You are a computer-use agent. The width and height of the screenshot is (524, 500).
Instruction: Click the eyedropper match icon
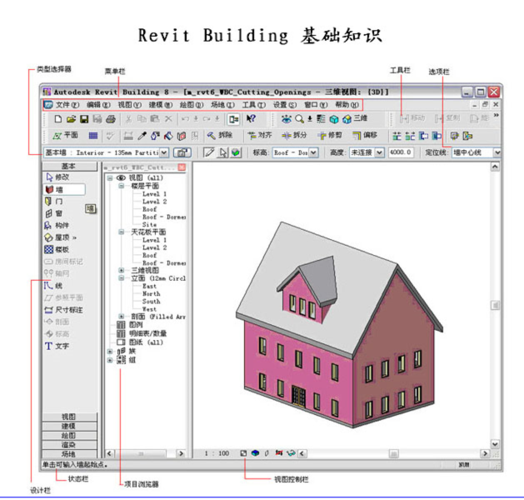[142, 136]
